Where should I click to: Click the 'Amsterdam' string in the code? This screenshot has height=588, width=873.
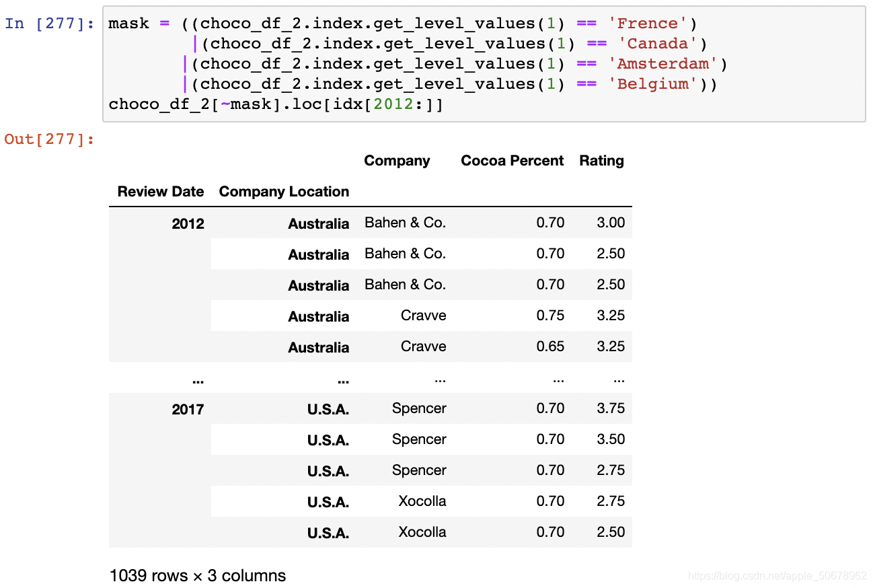663,64
